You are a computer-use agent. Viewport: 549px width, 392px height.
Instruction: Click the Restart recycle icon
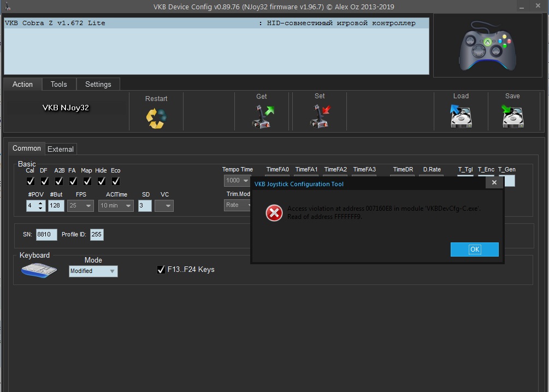coord(156,118)
